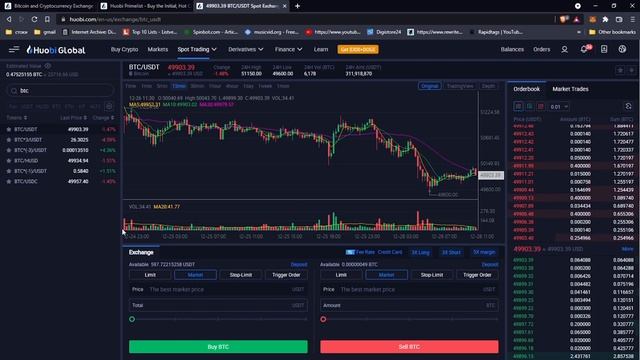Switch chart to TradingView mode

click(x=460, y=86)
